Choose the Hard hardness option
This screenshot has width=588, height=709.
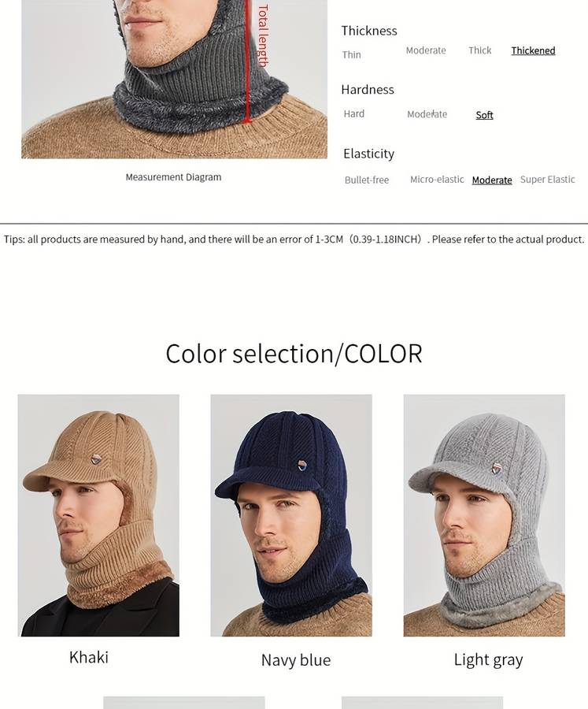[354, 113]
